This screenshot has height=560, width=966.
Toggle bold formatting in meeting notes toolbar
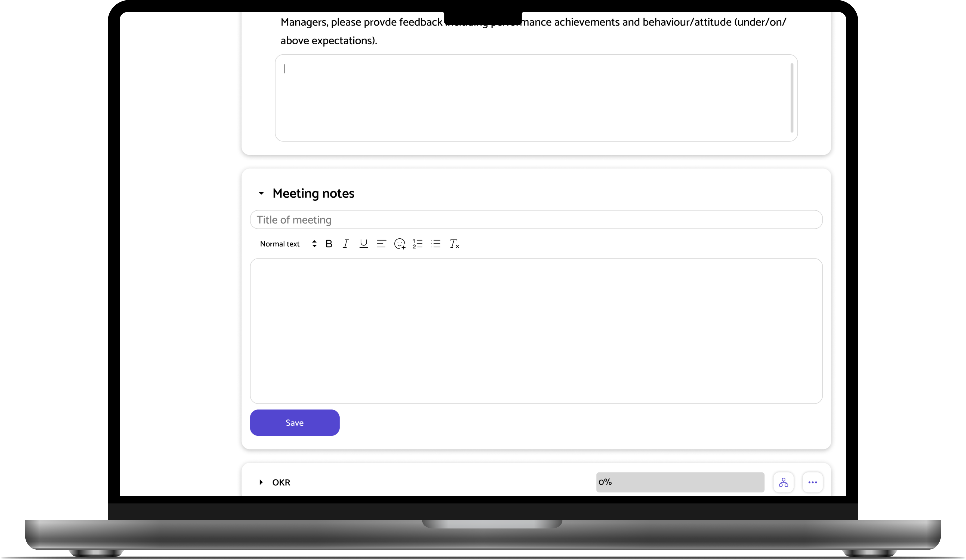click(329, 244)
